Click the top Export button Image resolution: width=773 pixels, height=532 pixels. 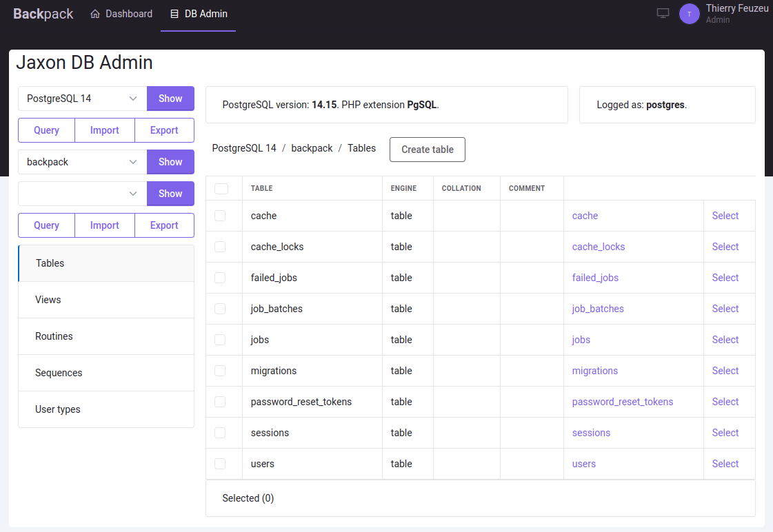click(x=164, y=130)
